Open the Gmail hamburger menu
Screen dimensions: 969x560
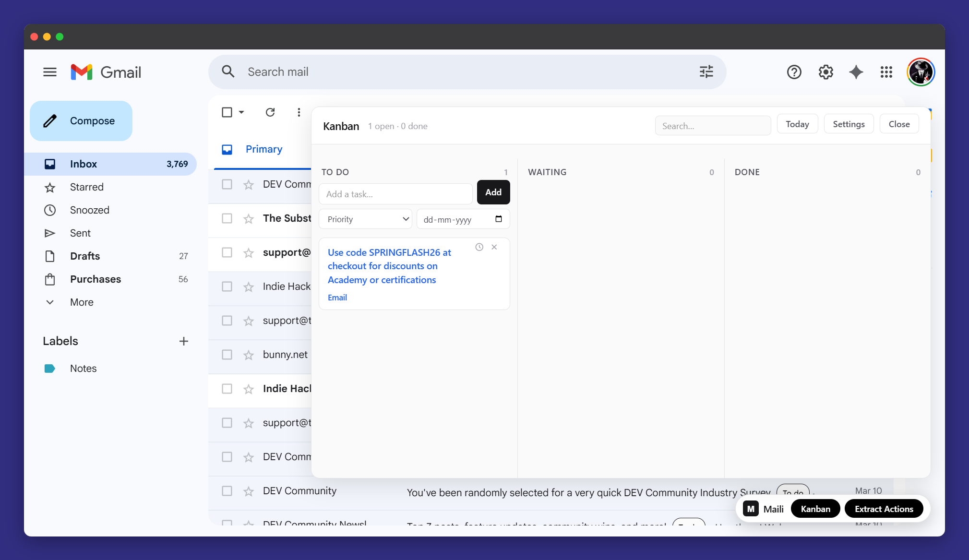pyautogui.click(x=49, y=72)
